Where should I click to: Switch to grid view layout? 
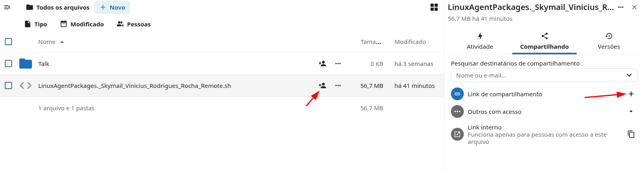[434, 7]
